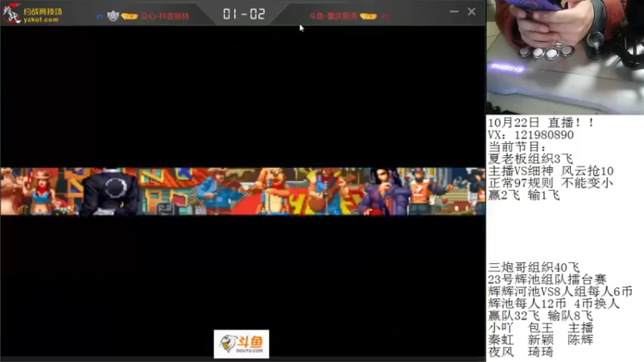Click the name '琦琦' in the roster
Screen dimensions: 644x362
pyautogui.click(x=540, y=352)
